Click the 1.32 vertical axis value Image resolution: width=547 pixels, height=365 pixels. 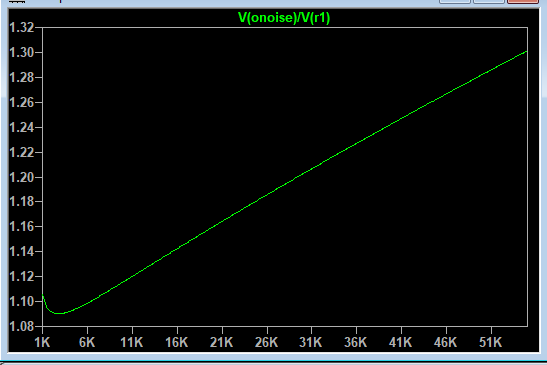click(x=21, y=28)
